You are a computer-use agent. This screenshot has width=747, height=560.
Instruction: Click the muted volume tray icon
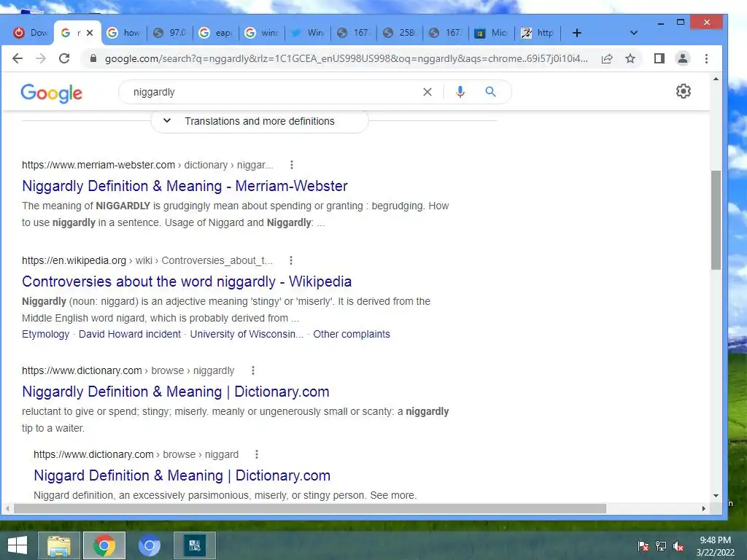coord(678,546)
